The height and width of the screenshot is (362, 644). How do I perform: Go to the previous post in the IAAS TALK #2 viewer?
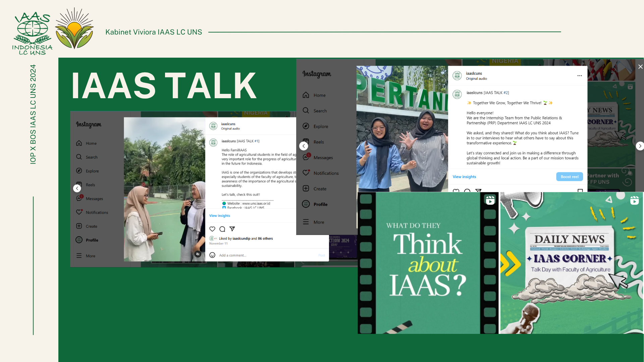[304, 146]
